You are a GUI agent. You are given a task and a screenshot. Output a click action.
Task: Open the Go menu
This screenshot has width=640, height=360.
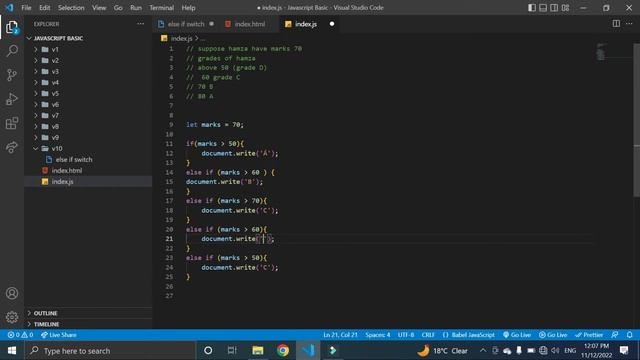tap(118, 8)
